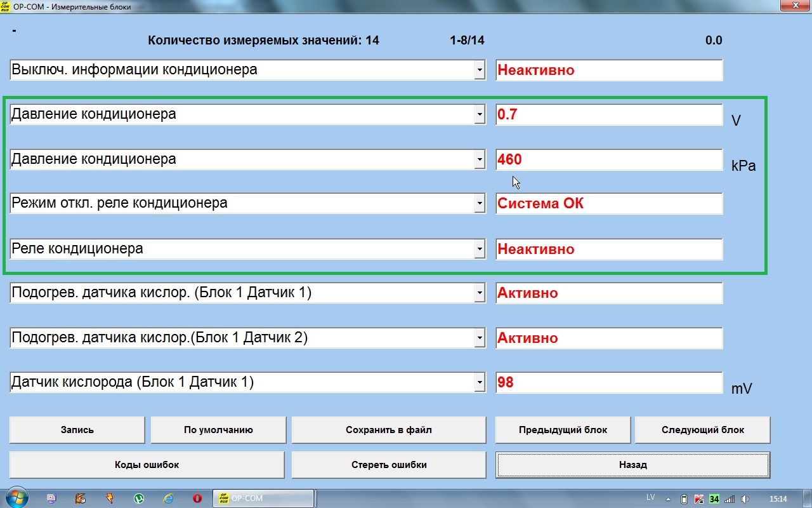Click 'Сохранить в файл' button
The height and width of the screenshot is (508, 812).
point(388,430)
